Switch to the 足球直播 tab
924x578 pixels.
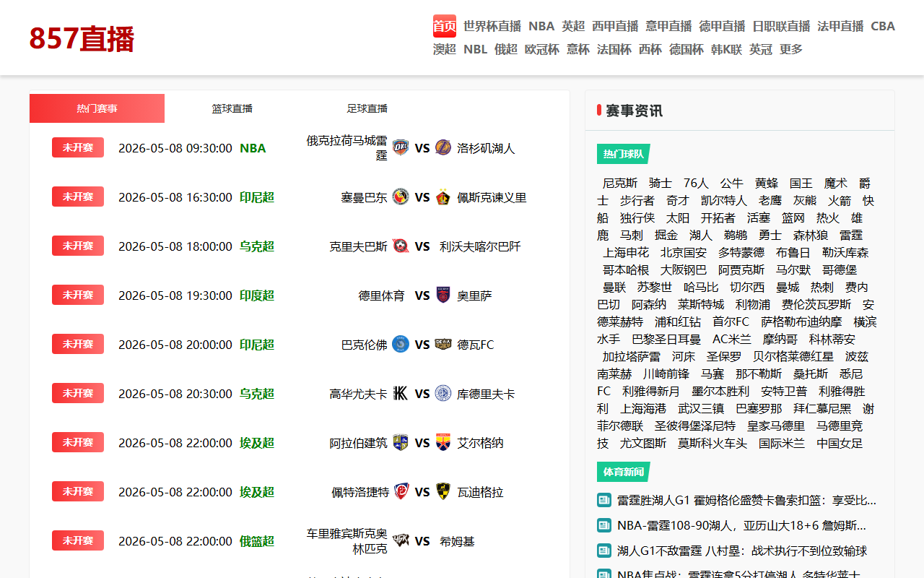(x=367, y=108)
